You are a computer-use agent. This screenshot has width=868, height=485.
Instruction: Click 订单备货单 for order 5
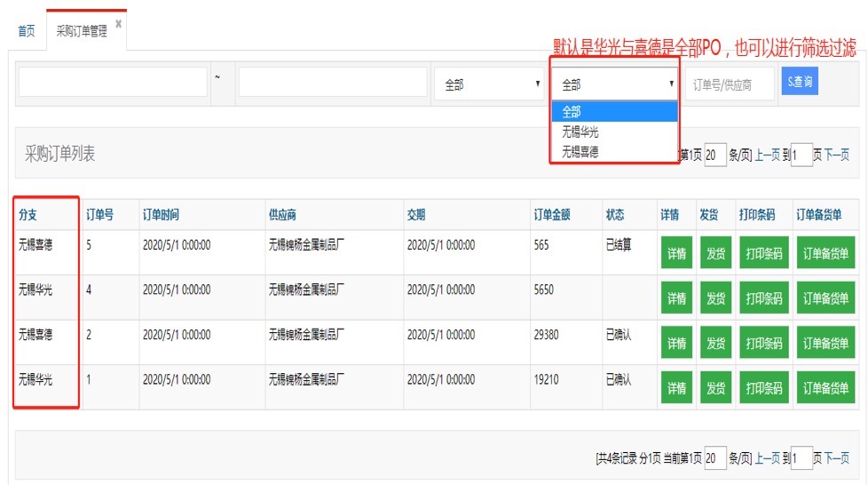coord(825,253)
